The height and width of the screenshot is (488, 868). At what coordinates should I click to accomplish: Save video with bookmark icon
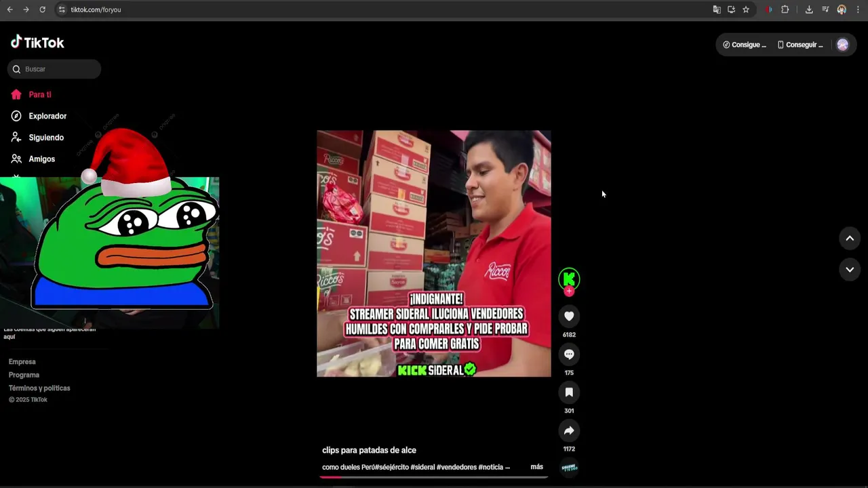[569, 392]
